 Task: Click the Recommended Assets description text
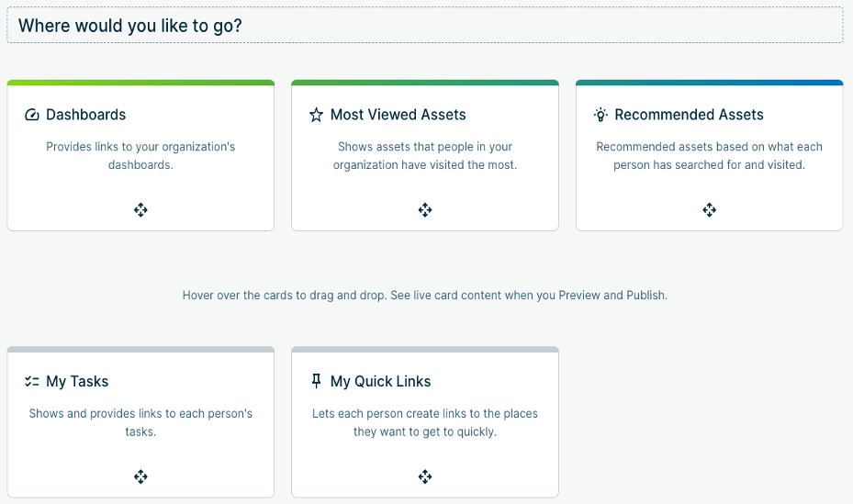click(x=709, y=156)
